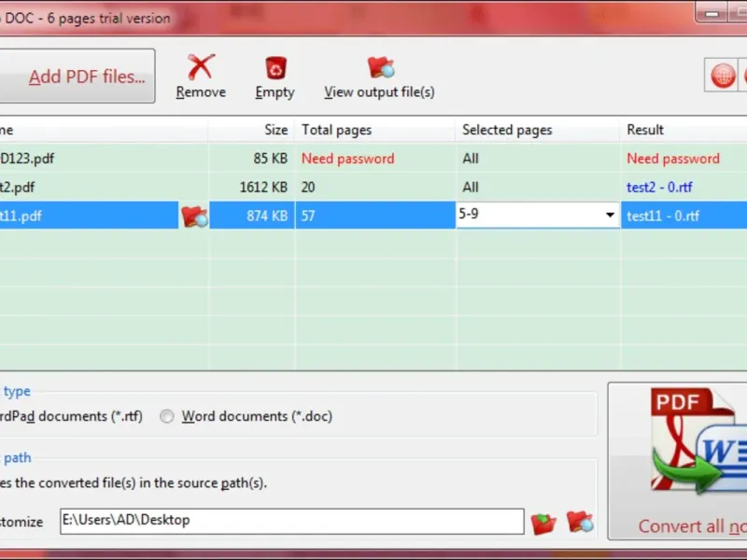The image size is (747, 560).
Task: Click Need password under Total pages
Action: [347, 159]
